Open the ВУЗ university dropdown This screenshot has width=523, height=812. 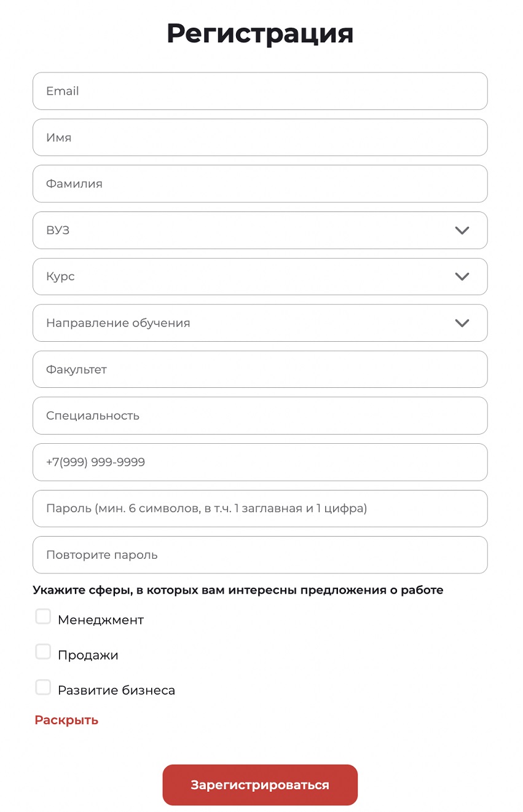(x=246, y=230)
